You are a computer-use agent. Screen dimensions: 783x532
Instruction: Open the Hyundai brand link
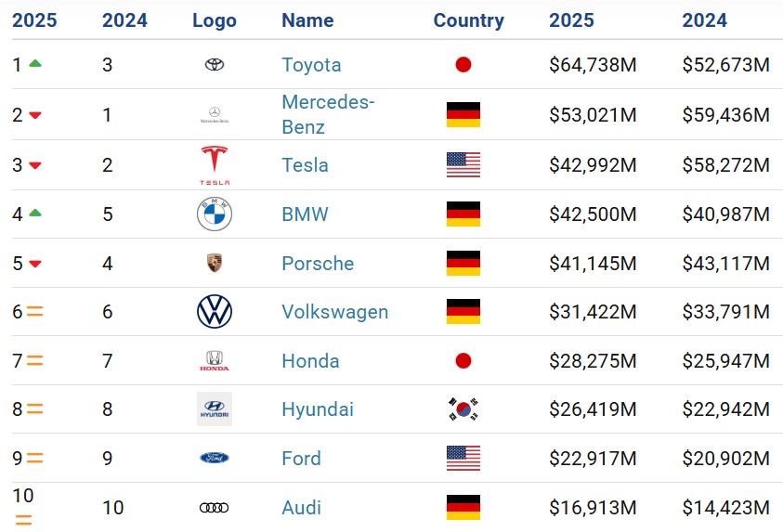(x=318, y=409)
